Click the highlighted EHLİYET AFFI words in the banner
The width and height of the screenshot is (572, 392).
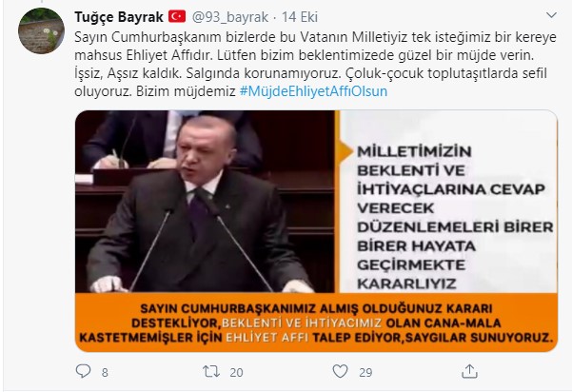(267, 338)
